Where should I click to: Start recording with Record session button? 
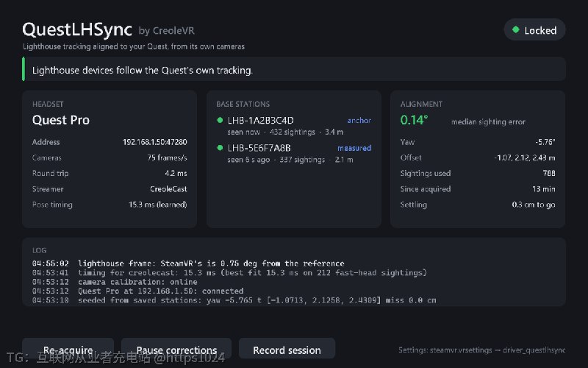[287, 350]
